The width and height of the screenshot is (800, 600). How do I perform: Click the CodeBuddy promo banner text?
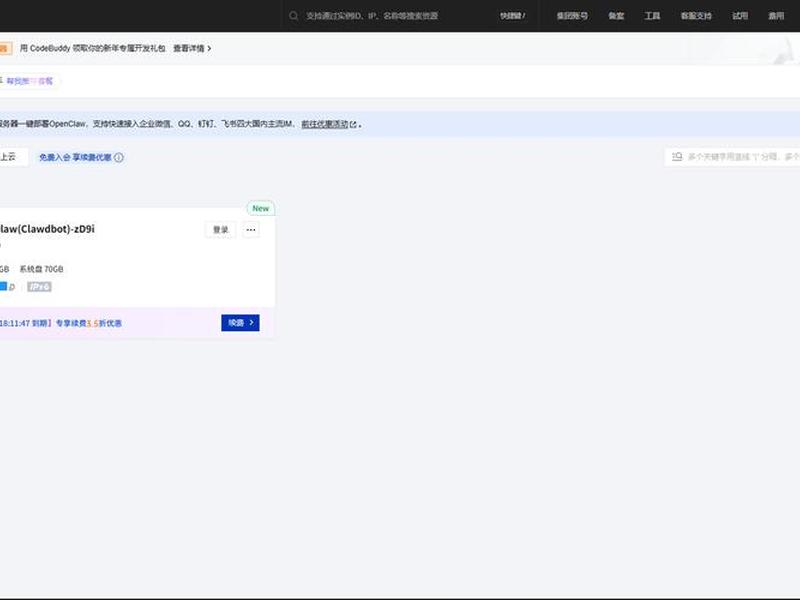(x=93, y=48)
